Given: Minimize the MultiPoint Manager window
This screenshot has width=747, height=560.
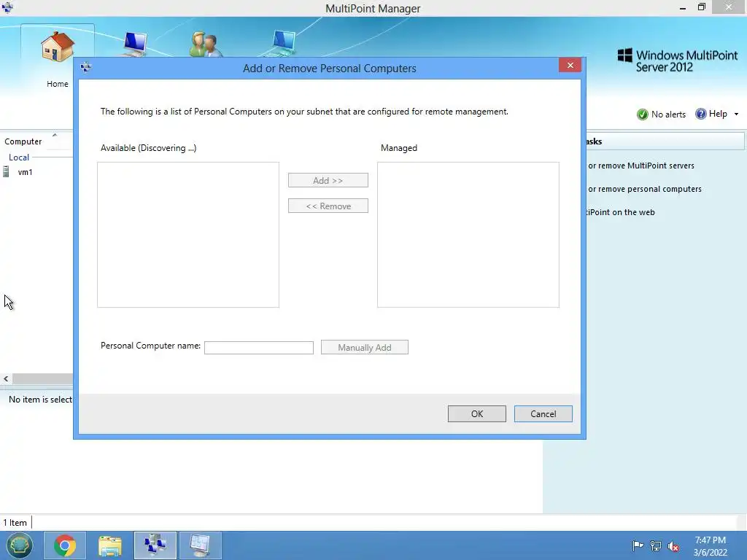Looking at the screenshot, I should pyautogui.click(x=683, y=7).
